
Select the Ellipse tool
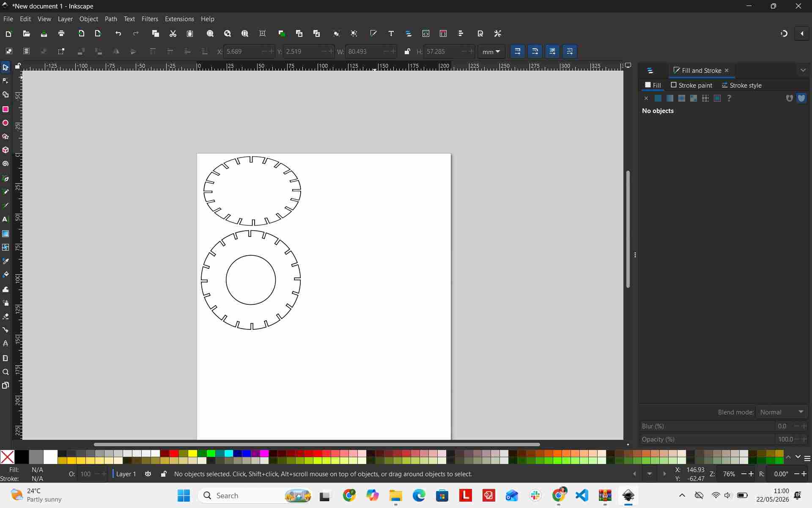click(x=5, y=123)
